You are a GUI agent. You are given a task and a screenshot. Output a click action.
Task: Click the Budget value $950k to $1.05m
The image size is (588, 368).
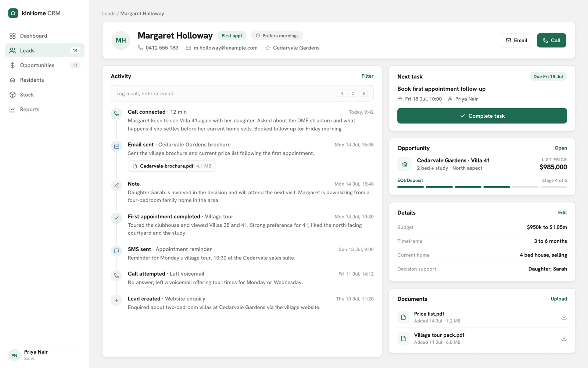click(x=547, y=227)
